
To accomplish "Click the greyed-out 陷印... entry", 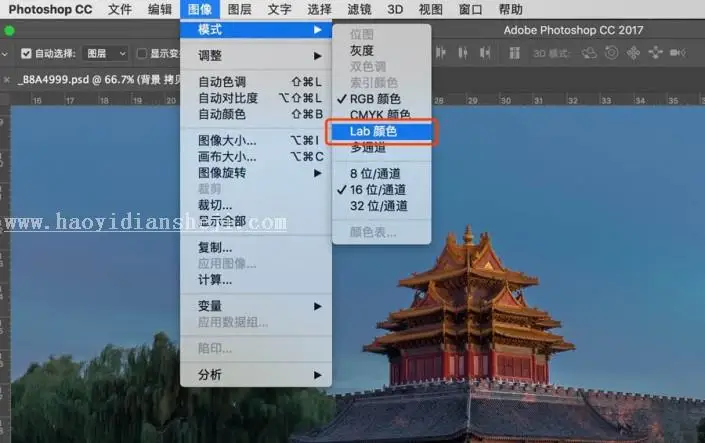I will [x=256, y=349].
